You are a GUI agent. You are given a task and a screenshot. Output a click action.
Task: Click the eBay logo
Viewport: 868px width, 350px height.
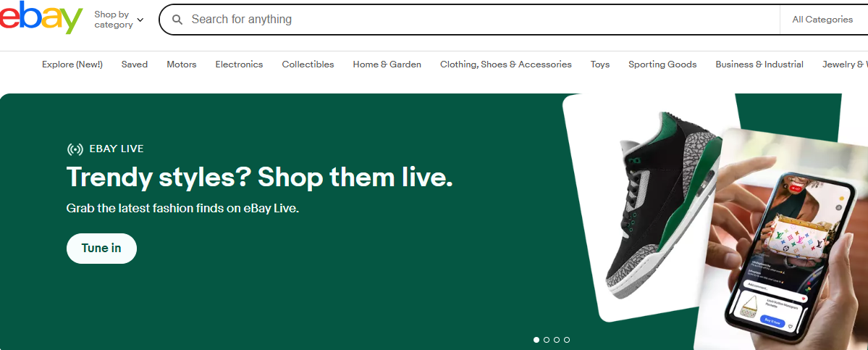click(x=41, y=17)
